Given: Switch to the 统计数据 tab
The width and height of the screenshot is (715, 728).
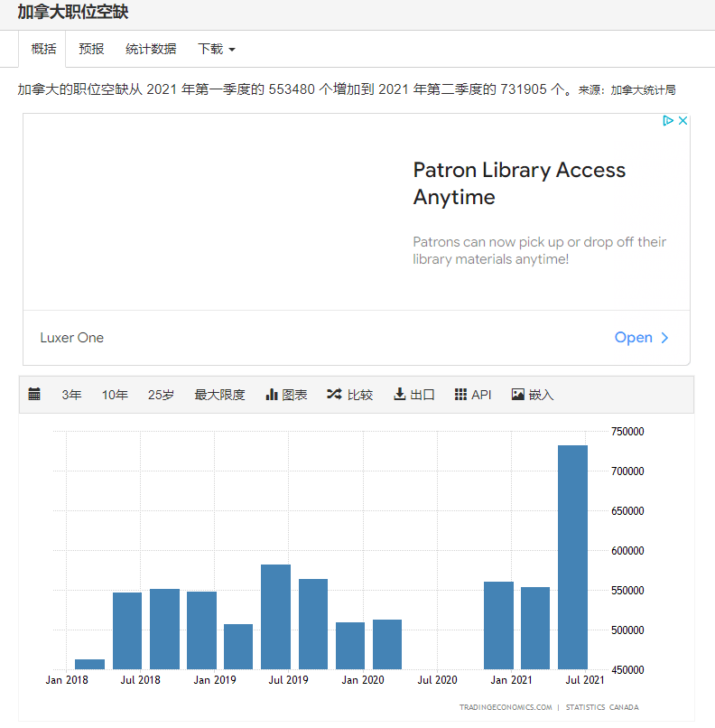Looking at the screenshot, I should [x=151, y=49].
